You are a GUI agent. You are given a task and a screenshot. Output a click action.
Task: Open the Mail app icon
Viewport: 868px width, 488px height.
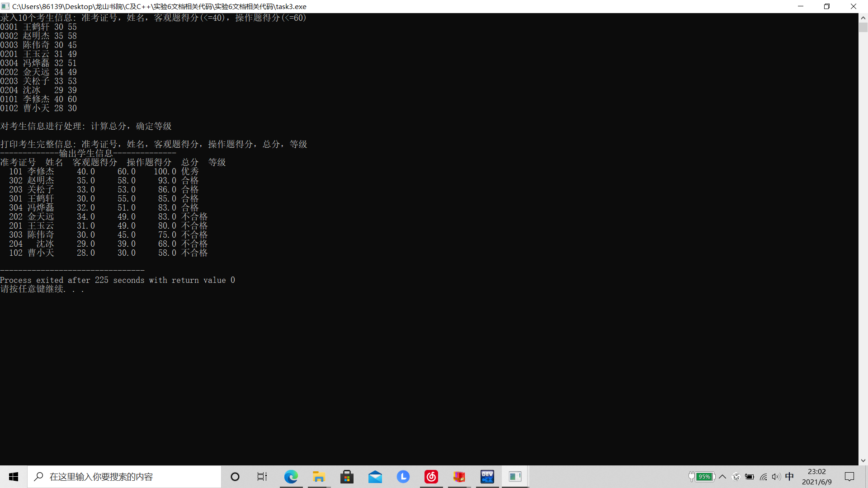(x=375, y=477)
